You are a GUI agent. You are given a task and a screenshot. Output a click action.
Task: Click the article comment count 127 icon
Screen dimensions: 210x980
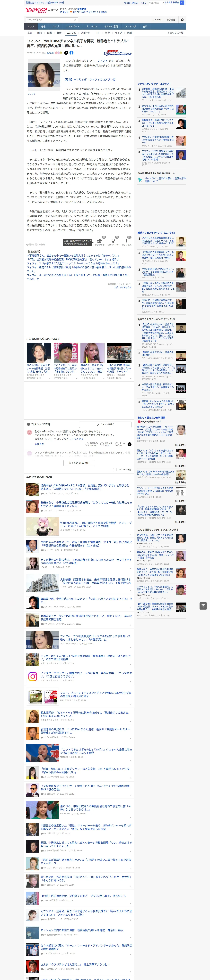pyautogui.click(x=51, y=53)
